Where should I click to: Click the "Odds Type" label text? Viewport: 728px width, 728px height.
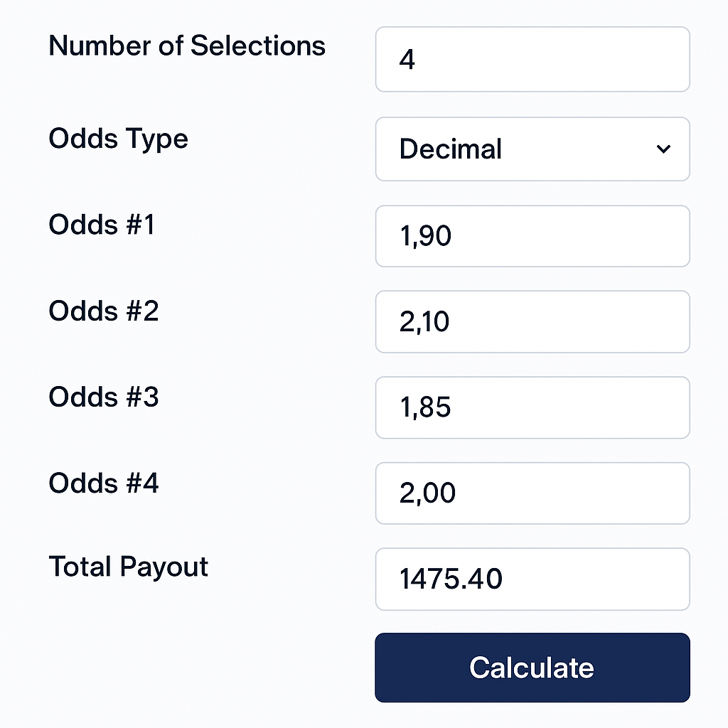118,138
